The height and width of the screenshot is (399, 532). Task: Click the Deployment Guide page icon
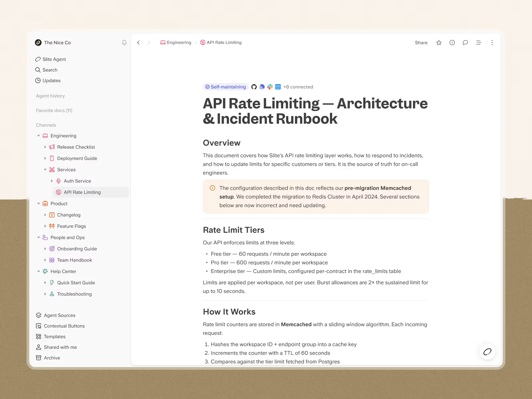click(52, 158)
